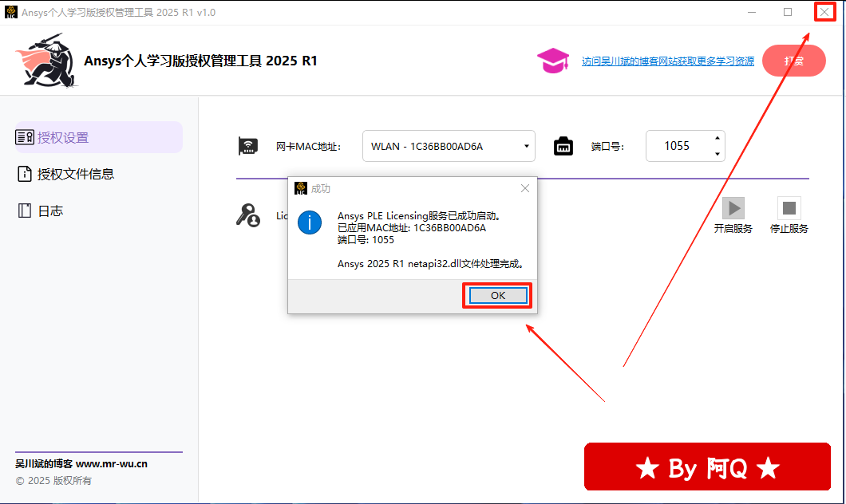
Task: Decrease port number with the down arrow
Action: (717, 154)
